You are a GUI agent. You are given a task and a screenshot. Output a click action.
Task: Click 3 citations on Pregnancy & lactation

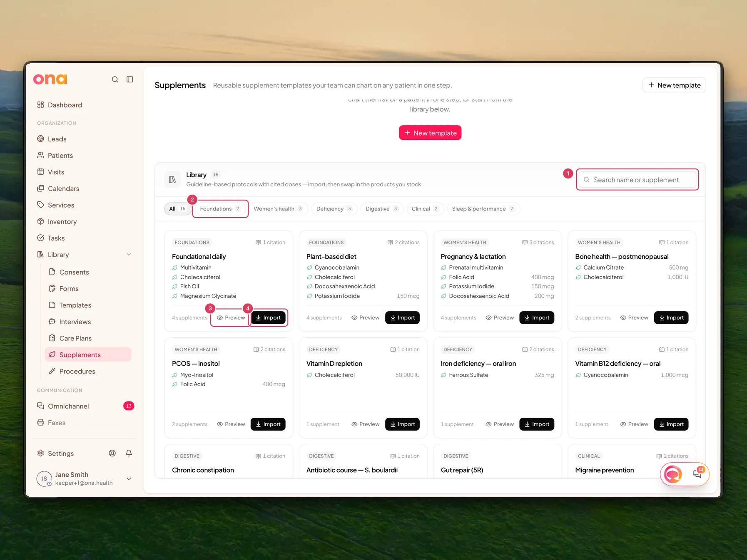pos(538,243)
